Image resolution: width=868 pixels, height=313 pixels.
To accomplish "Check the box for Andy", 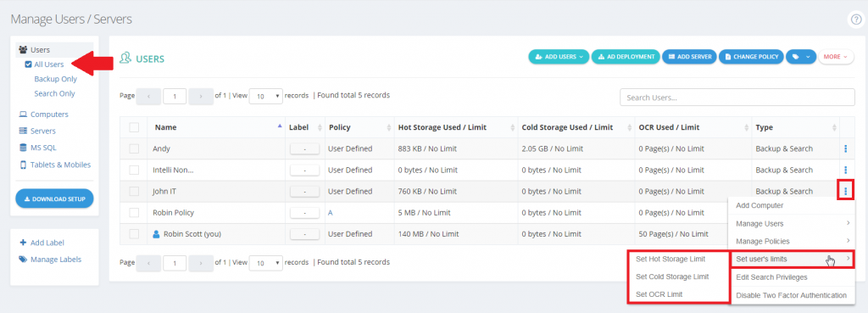I will pyautogui.click(x=134, y=148).
